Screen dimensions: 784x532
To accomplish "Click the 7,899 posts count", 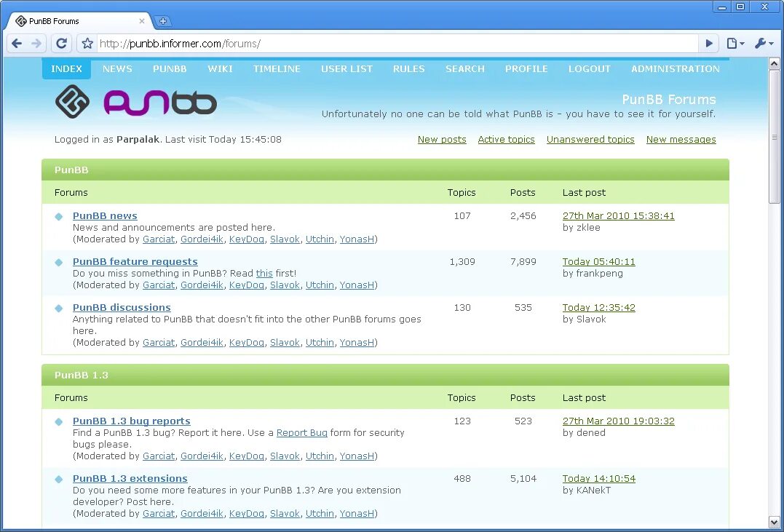I will pyautogui.click(x=523, y=262).
